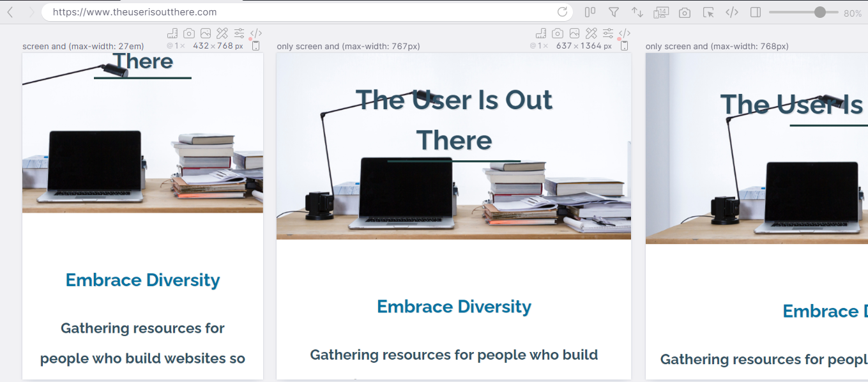Open the settings sliders for the 432×768 pane
The height and width of the screenshot is (382, 868).
click(x=238, y=33)
